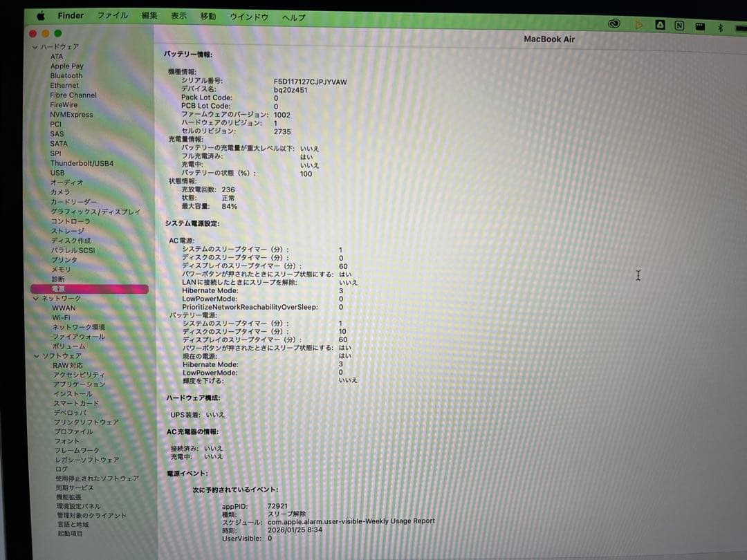Viewport: 747px width, 560px height.
Task: Open the ヘルプ menu
Action: (293, 17)
